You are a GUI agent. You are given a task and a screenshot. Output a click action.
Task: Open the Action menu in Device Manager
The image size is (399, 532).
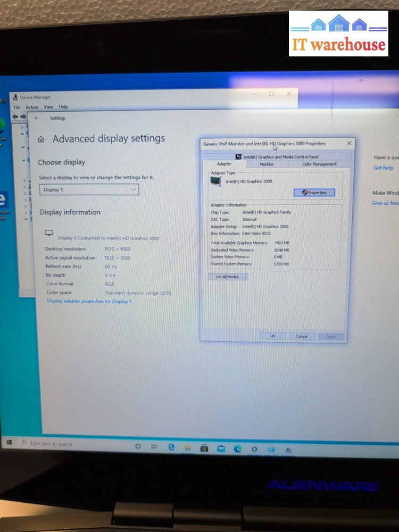[32, 107]
